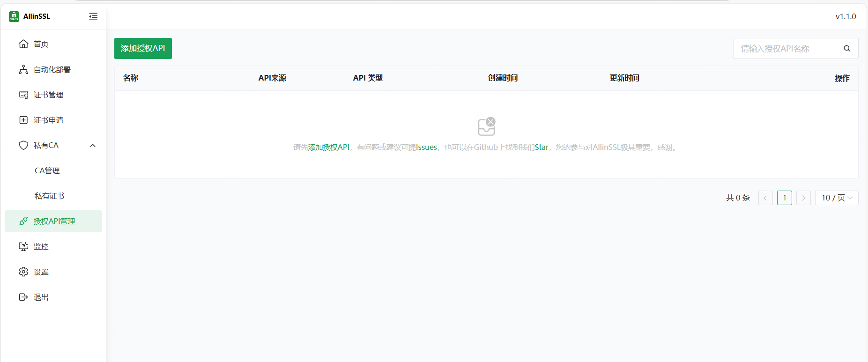
Task: Click the 共 0 条 total count text
Action: (x=738, y=198)
